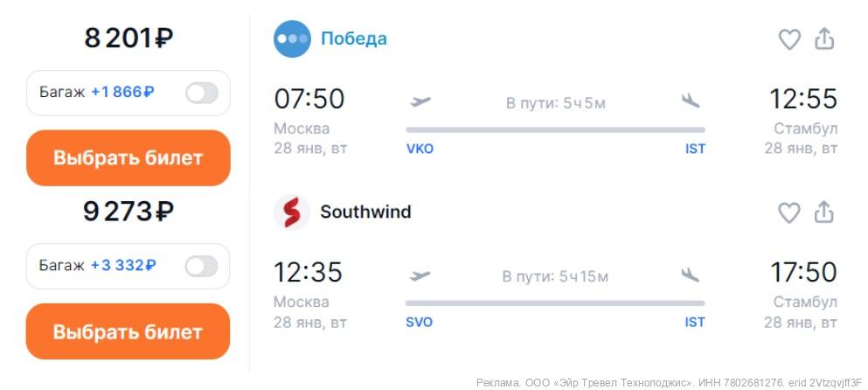Click departure plane icon on the 07:50 flight

coord(420,101)
